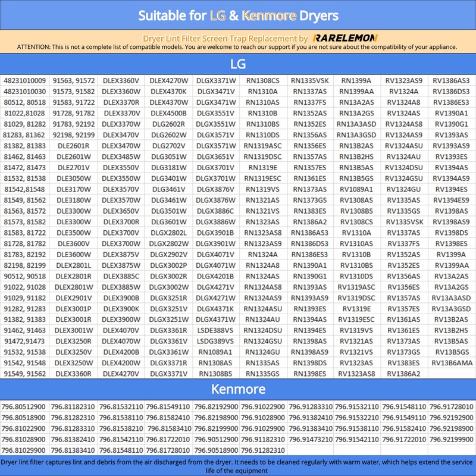Select the Kenmore section header
The width and height of the screenshot is (476, 476).
[238, 389]
